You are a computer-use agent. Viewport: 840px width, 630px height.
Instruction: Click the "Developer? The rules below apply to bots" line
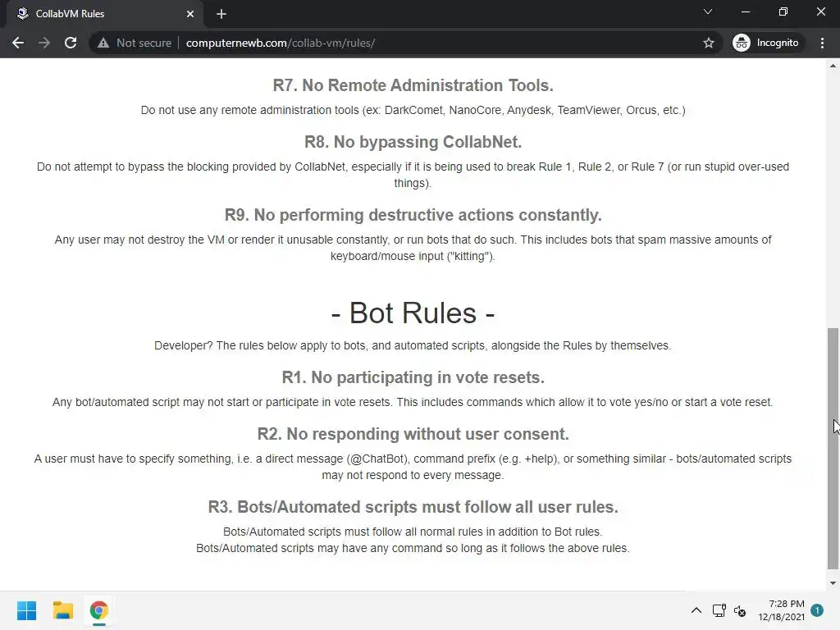[413, 345]
